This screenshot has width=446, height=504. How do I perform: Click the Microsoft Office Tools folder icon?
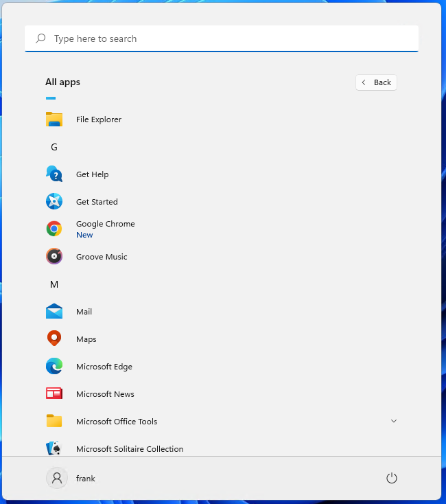54,421
